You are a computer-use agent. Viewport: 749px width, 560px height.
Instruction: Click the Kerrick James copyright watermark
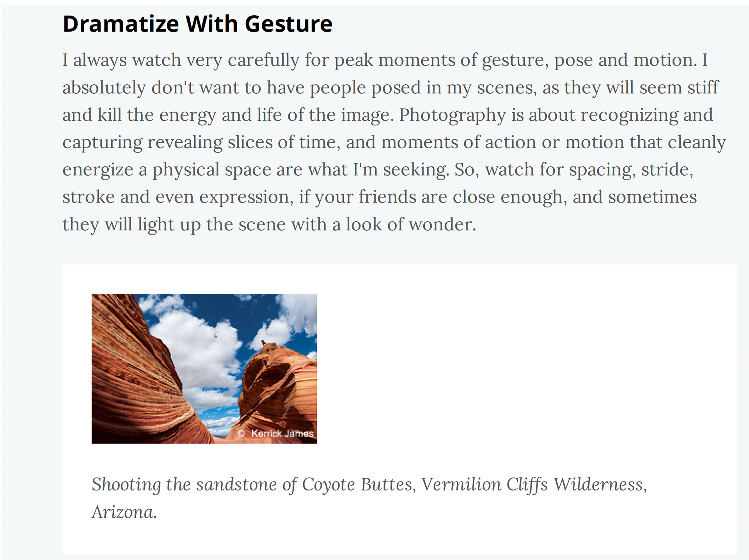pos(275,433)
